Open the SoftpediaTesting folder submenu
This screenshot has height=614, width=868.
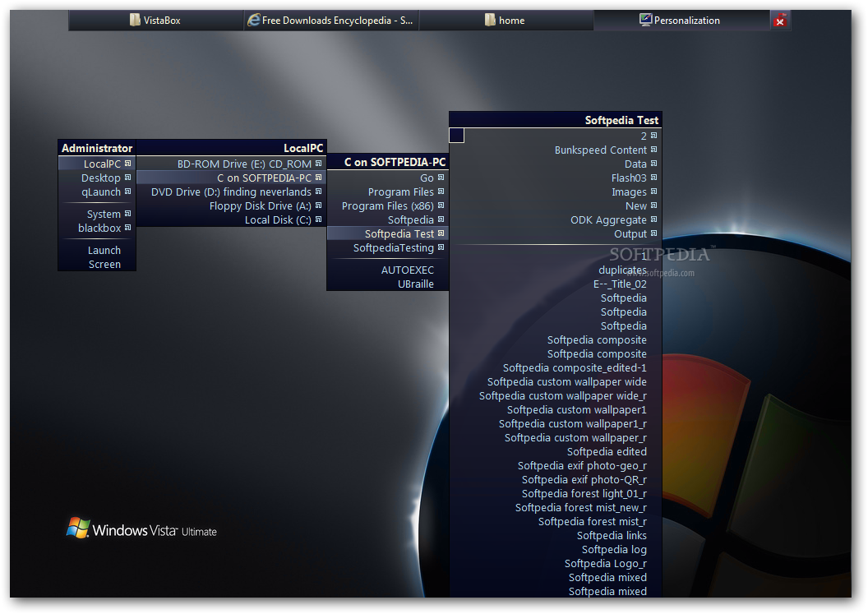[x=387, y=247]
